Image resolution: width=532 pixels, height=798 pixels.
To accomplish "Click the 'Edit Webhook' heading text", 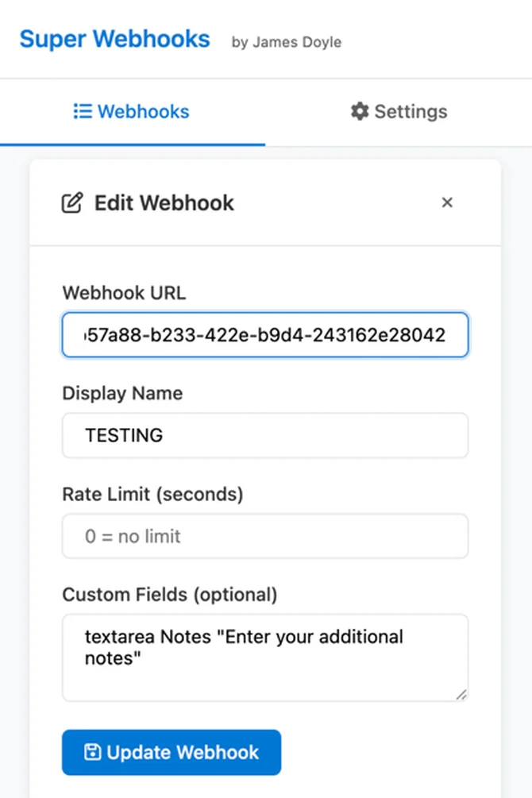I will tap(163, 202).
